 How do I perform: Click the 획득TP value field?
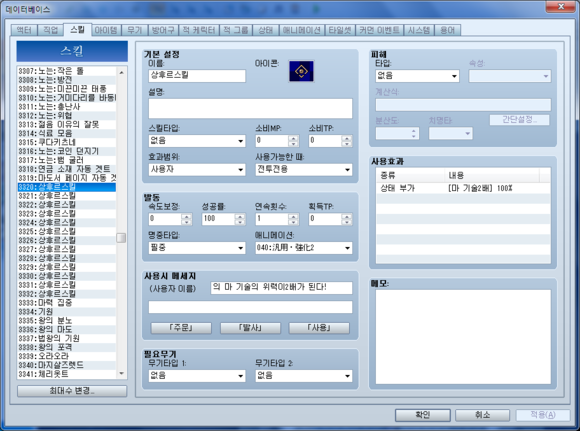pos(326,219)
